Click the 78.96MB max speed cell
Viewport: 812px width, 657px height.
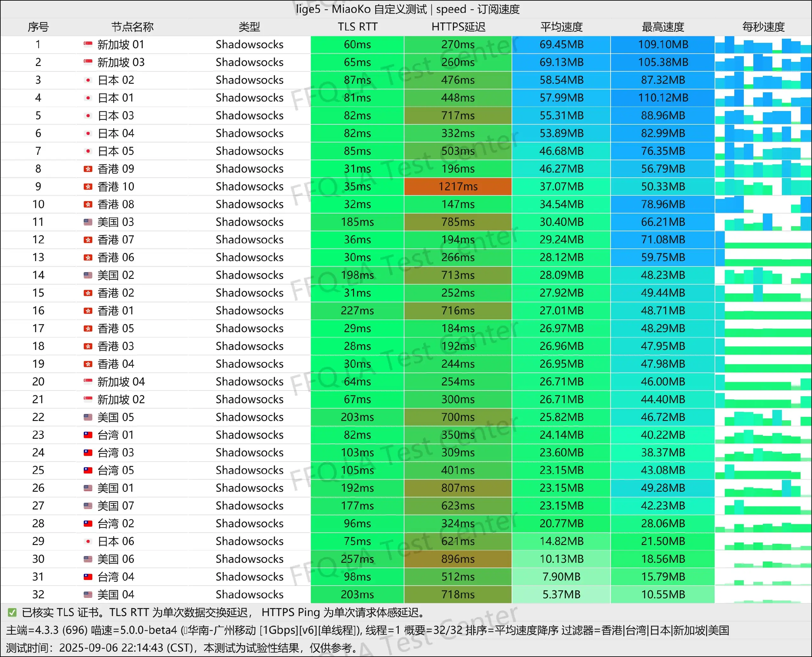point(663,204)
